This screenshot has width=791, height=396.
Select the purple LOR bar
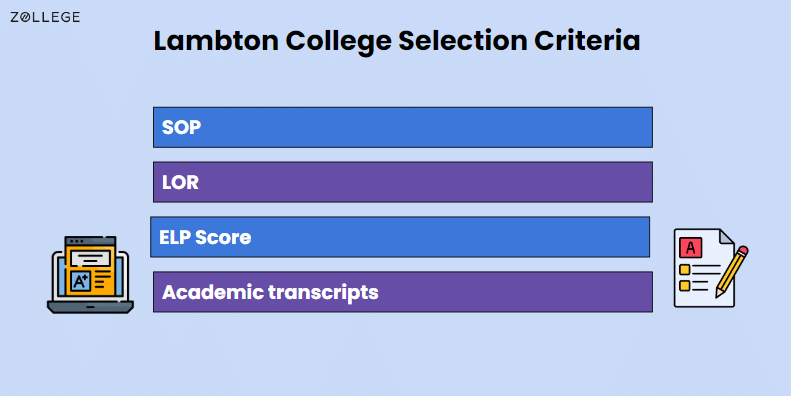pyautogui.click(x=403, y=182)
